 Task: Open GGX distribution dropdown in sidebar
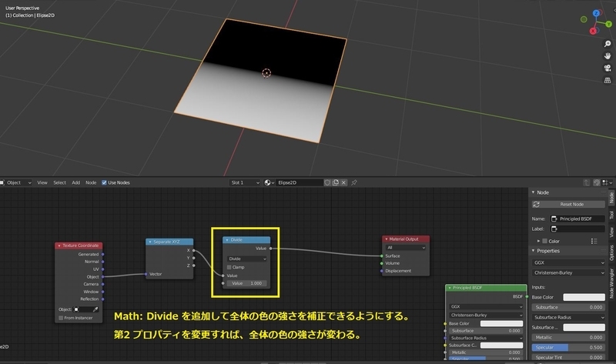[x=568, y=262]
